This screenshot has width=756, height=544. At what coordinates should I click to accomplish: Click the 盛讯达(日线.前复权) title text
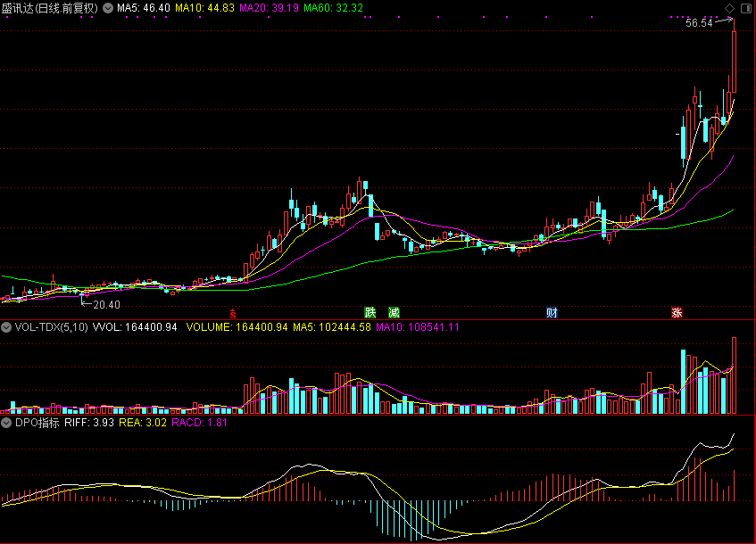50,8
